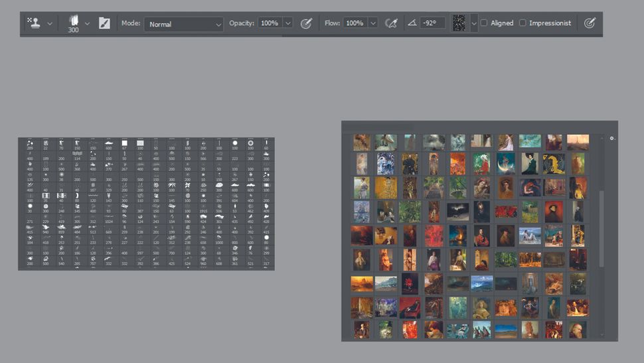Enable pressure for opacity icon
Screen dimensions: 644x363
click(306, 23)
